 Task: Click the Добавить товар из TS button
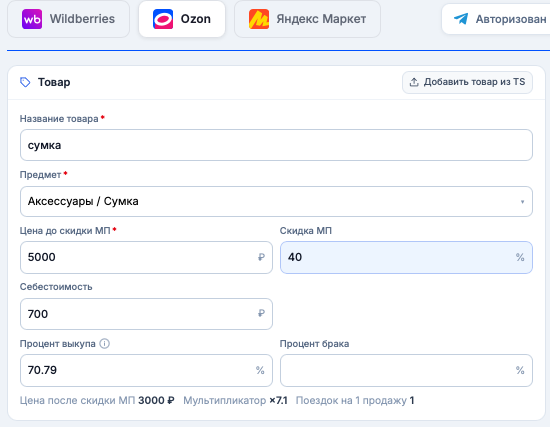click(467, 82)
